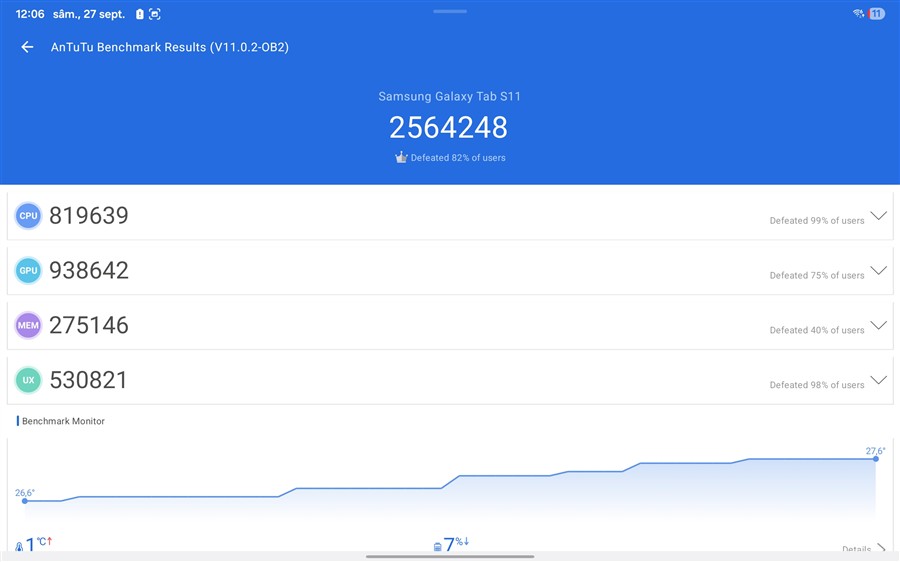Tap the crown icon beside Defeated 82%

401,158
